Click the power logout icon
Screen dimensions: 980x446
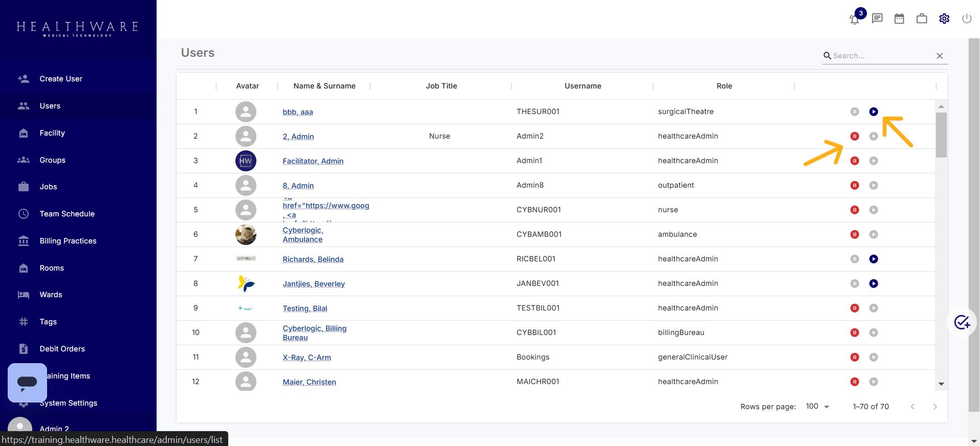point(967,19)
